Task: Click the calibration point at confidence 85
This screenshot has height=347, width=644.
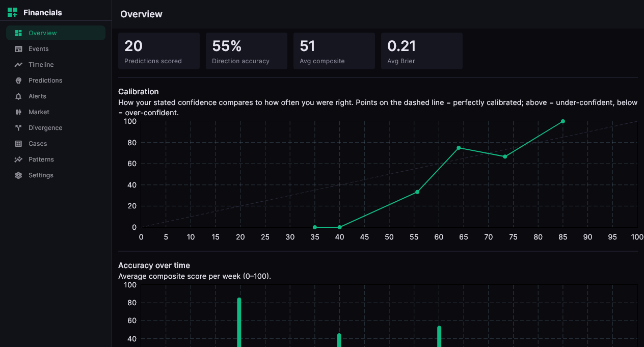Action: (563, 121)
